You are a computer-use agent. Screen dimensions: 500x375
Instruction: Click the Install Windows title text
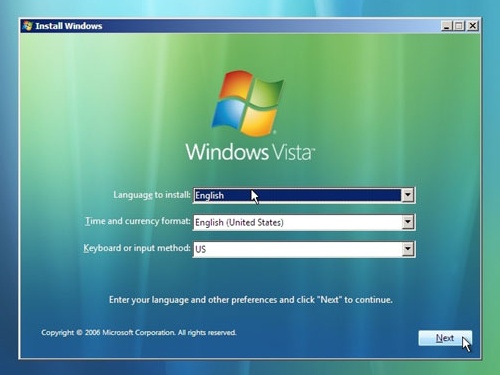69,26
